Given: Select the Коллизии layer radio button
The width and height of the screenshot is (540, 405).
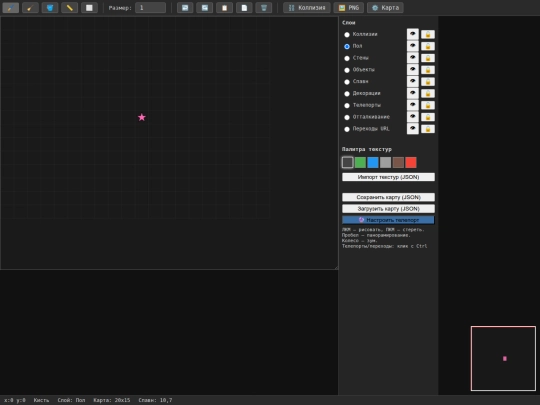Looking at the screenshot, I should click(347, 34).
